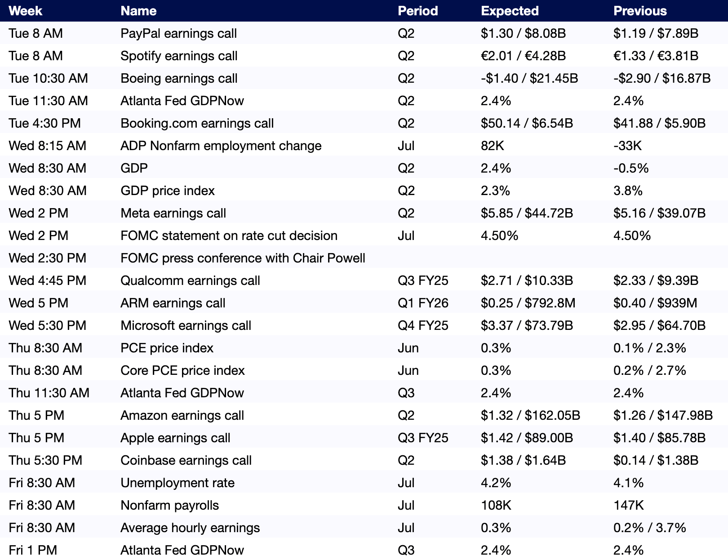Image resolution: width=728 pixels, height=560 pixels.
Task: Click PayPal expected $1.30 / $8.08B
Action: coord(523,33)
